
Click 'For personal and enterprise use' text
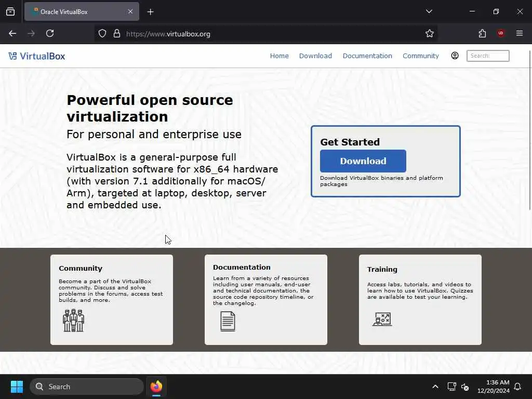[x=154, y=135]
